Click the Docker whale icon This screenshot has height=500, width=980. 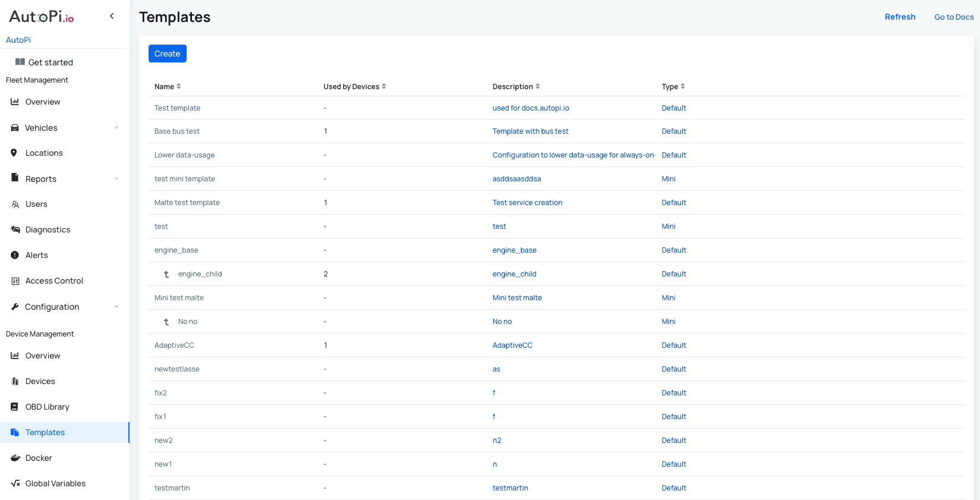[15, 458]
